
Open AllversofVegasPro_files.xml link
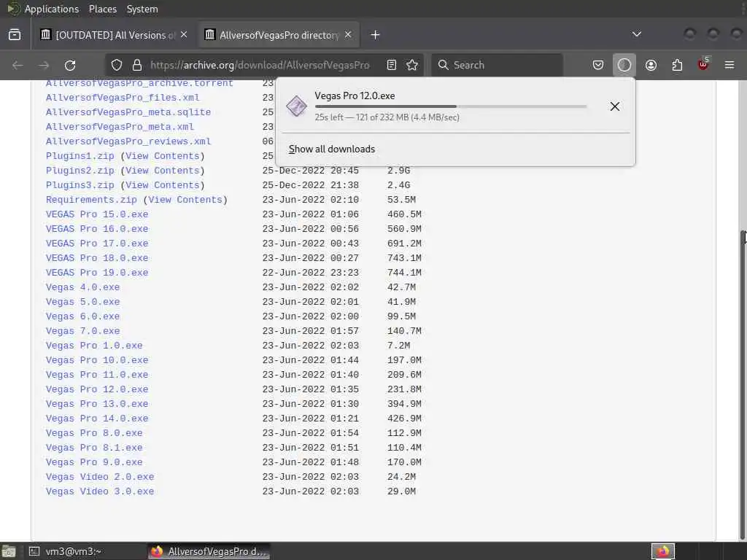coord(123,98)
